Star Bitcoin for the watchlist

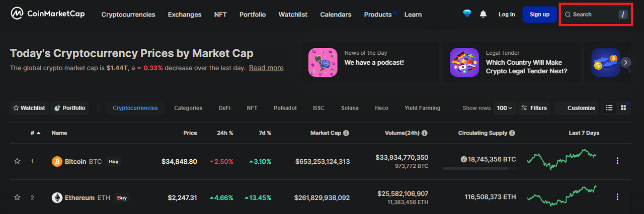tap(17, 161)
